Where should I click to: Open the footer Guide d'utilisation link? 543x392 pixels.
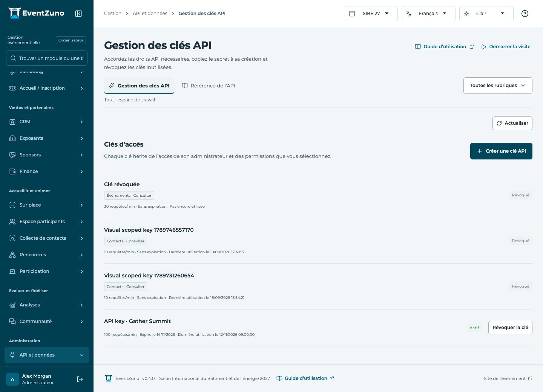click(x=305, y=378)
